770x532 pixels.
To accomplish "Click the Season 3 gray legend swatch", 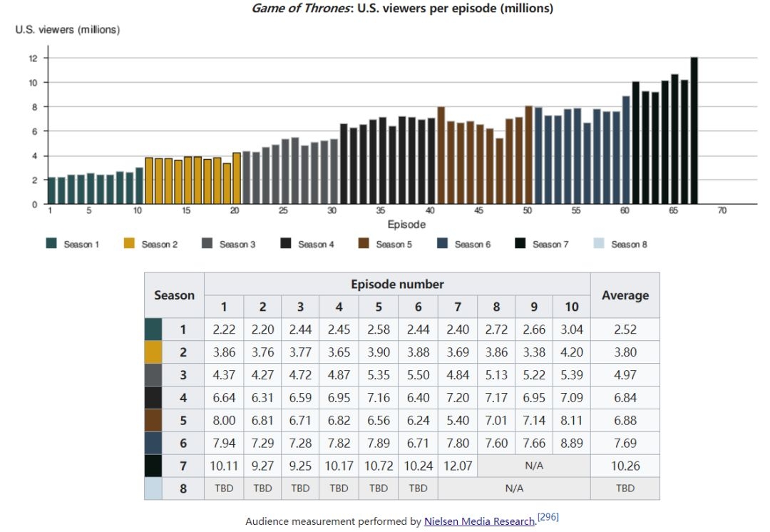I will pyautogui.click(x=207, y=245).
